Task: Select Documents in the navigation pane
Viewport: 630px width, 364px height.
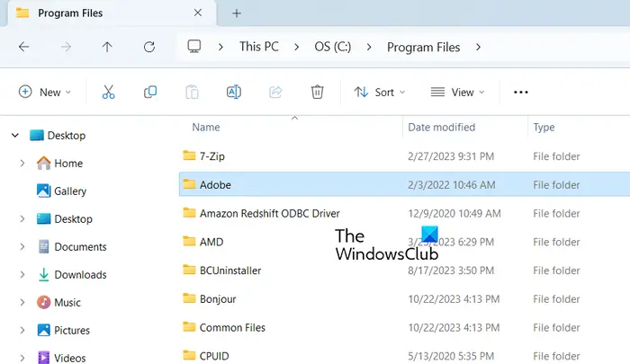Action: tap(80, 246)
